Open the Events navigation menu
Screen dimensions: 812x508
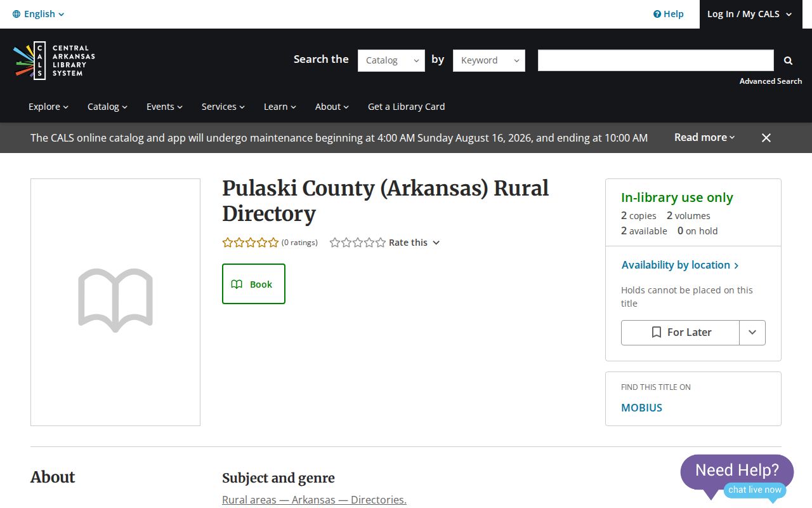point(165,107)
